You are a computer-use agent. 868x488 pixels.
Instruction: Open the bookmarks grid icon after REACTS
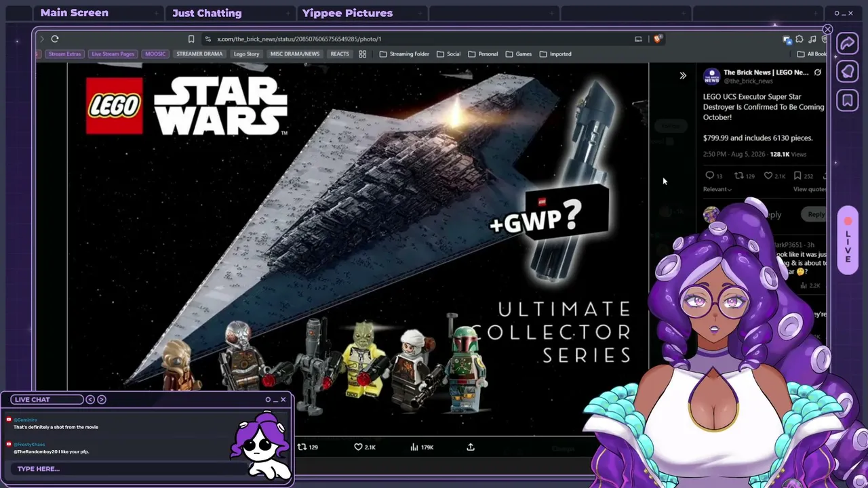pyautogui.click(x=363, y=54)
